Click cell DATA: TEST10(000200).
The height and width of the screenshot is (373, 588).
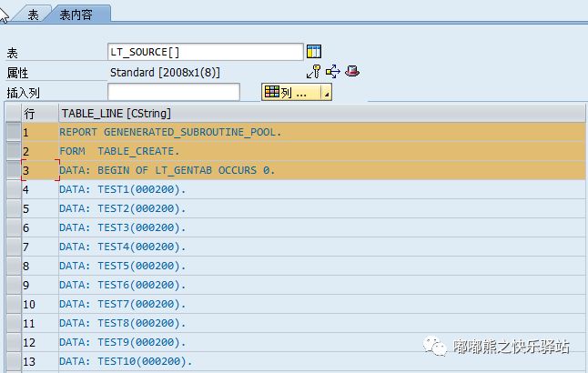pyautogui.click(x=321, y=361)
